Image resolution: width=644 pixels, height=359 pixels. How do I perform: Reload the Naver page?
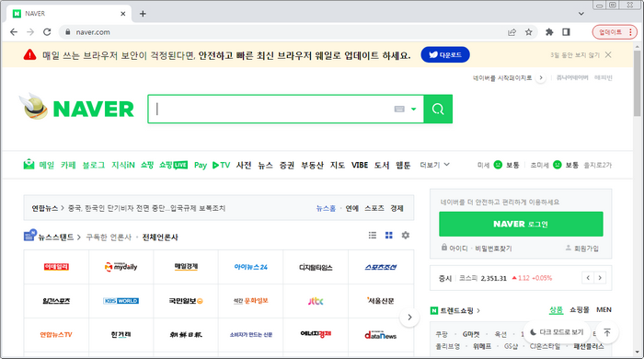tap(47, 32)
